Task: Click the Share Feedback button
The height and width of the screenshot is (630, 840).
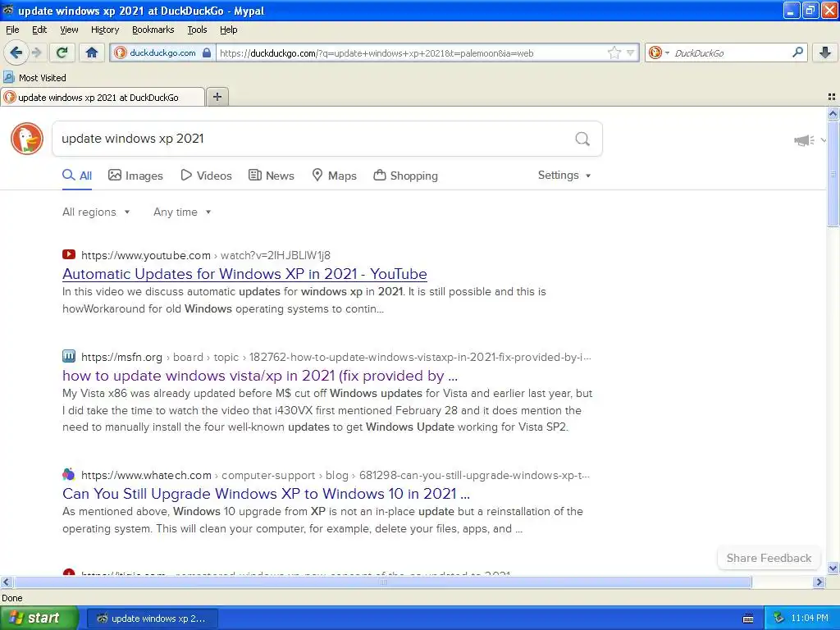Action: point(769,558)
